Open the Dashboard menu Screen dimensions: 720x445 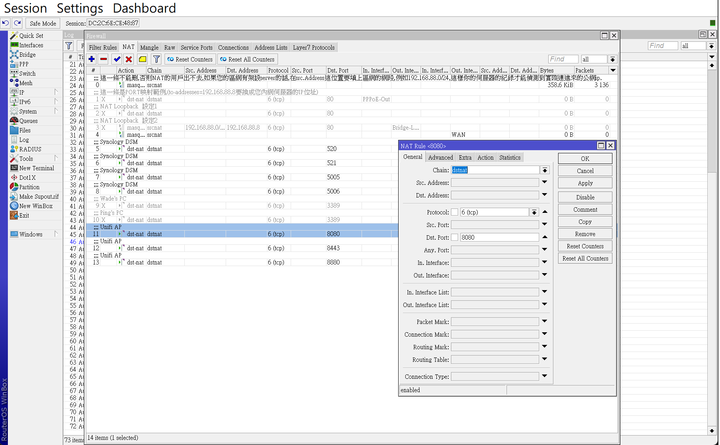coord(144,8)
